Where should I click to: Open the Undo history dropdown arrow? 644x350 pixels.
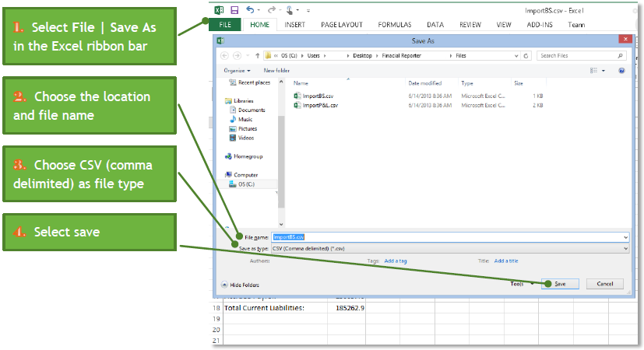[259, 10]
